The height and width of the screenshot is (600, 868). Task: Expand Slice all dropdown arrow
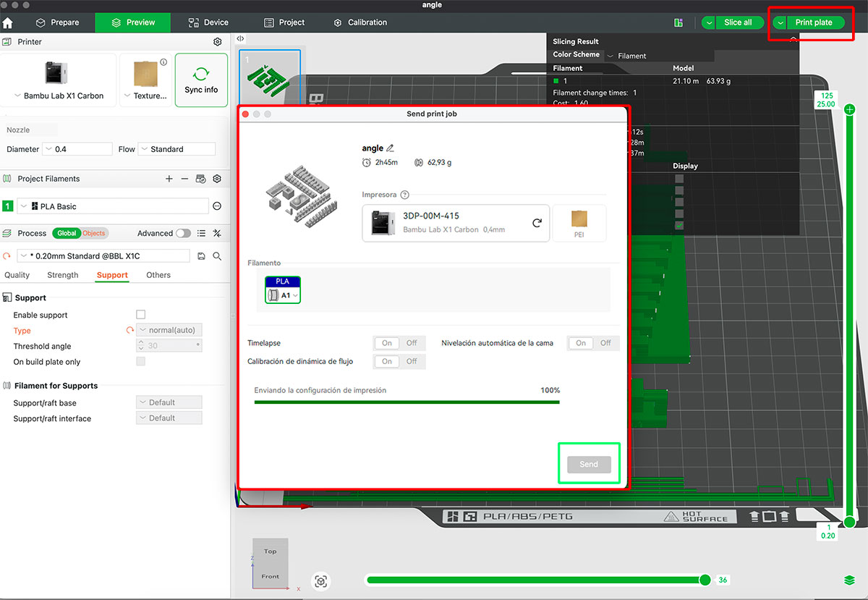[709, 22]
